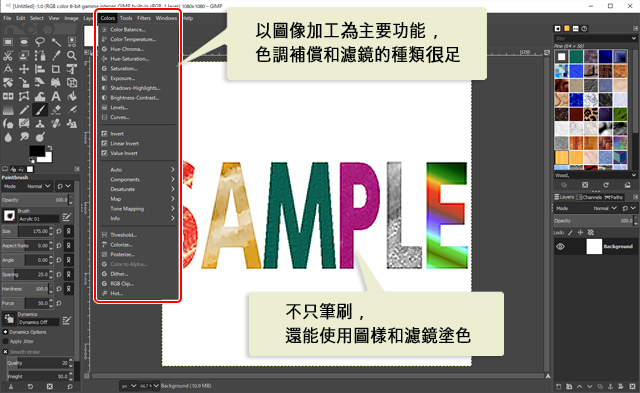This screenshot has height=393, width=640.
Task: Adjust the layer Opacity slider
Action: 594,221
